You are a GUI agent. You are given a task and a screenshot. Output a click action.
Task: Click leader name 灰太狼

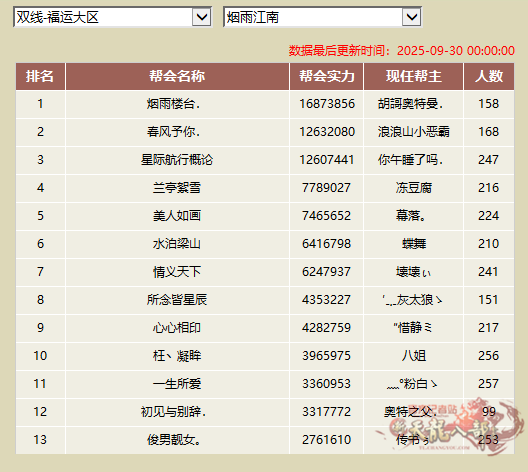[415, 299]
